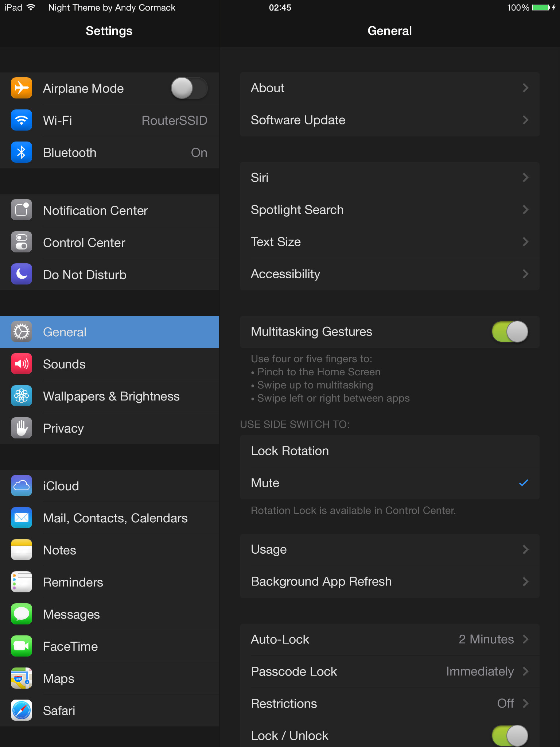
Task: Tap the iCloud cloud icon
Action: point(22,486)
